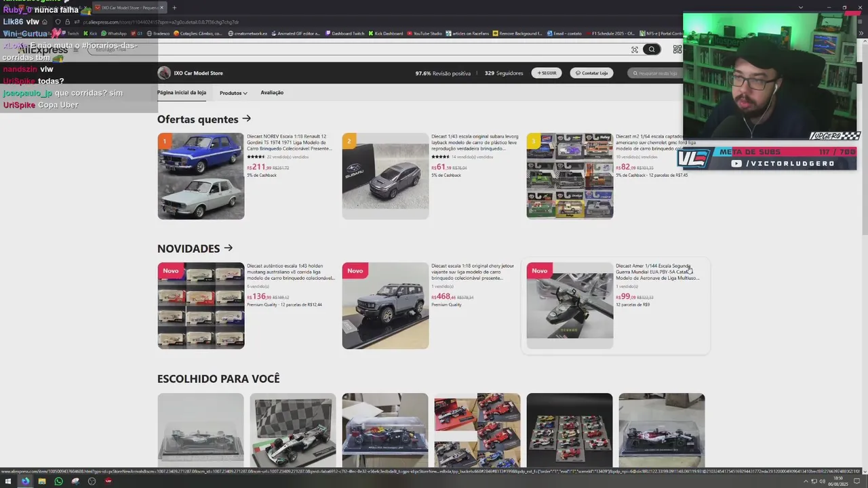
Task: Open the G1 bookmark
Action: click(x=136, y=33)
